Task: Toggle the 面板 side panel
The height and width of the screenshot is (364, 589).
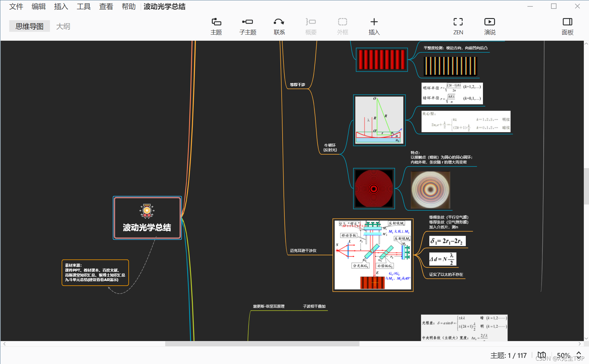Action: tap(567, 22)
